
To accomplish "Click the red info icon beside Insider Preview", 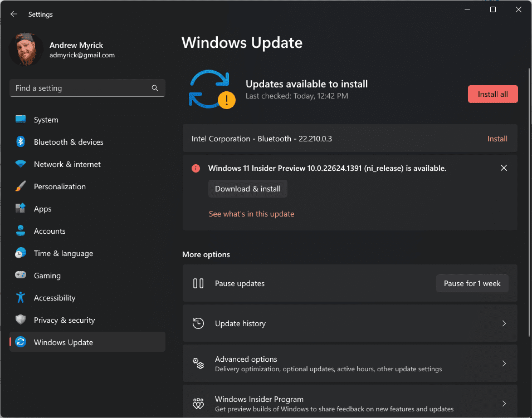I will point(196,168).
